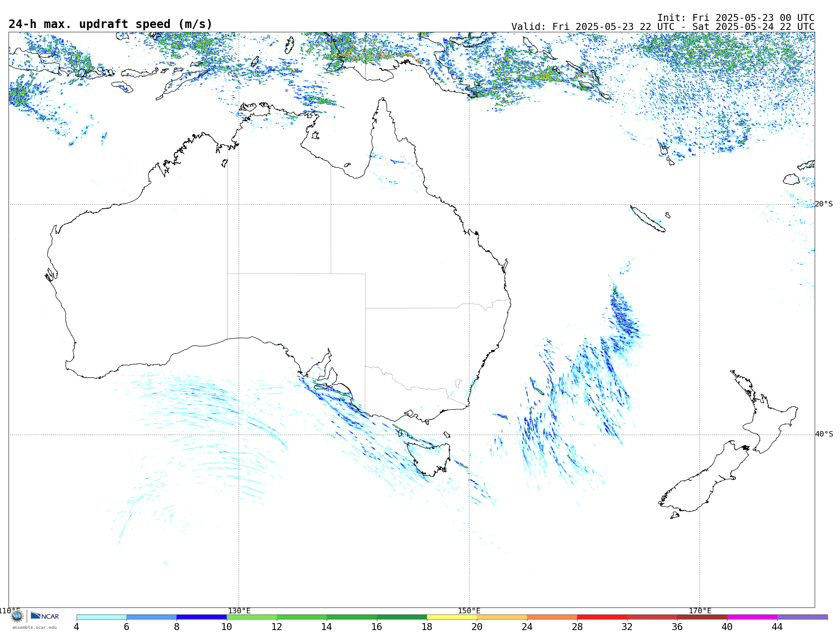Pick the dark green 16–18 colorbar segment
Viewport: 840px width, 632px height.
[402, 617]
